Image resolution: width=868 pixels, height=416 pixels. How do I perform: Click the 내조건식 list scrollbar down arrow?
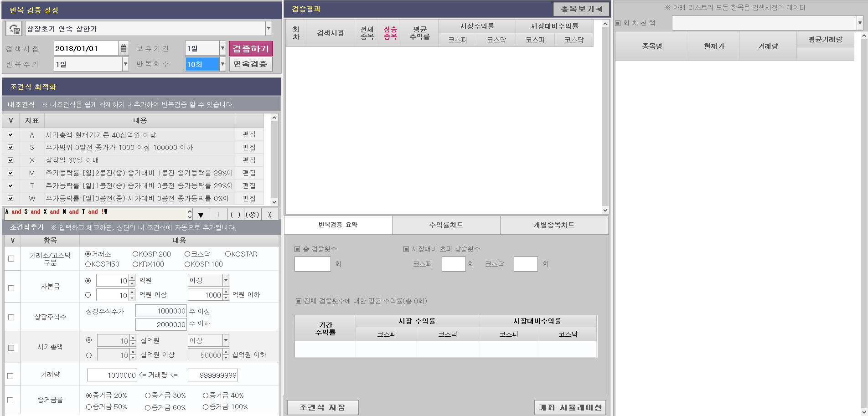(274, 202)
